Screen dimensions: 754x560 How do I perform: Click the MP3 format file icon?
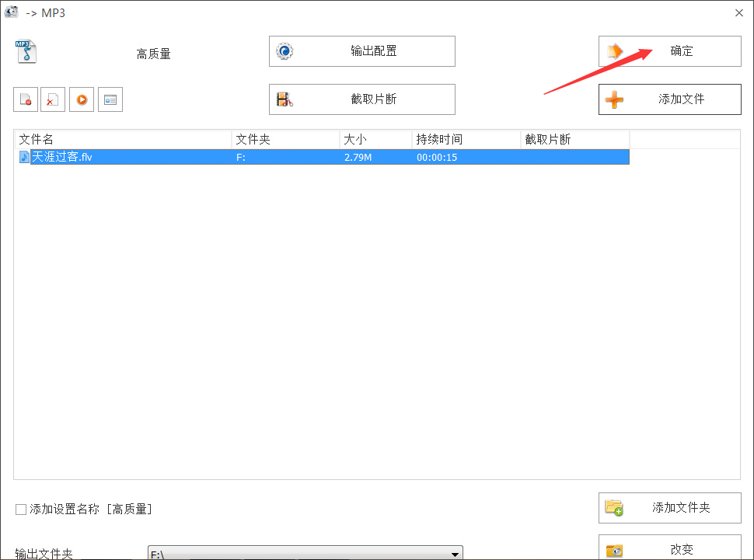pyautogui.click(x=26, y=51)
